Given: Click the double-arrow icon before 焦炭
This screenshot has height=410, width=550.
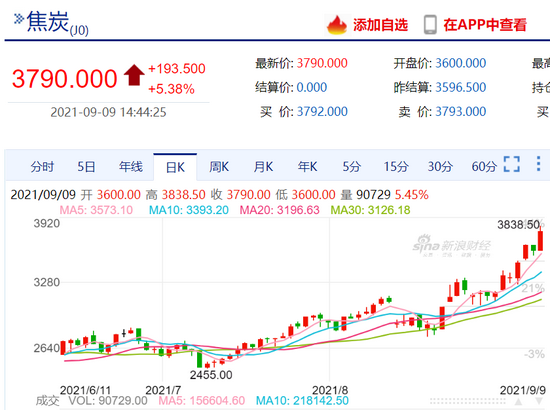Looking at the screenshot, I should pyautogui.click(x=19, y=19).
